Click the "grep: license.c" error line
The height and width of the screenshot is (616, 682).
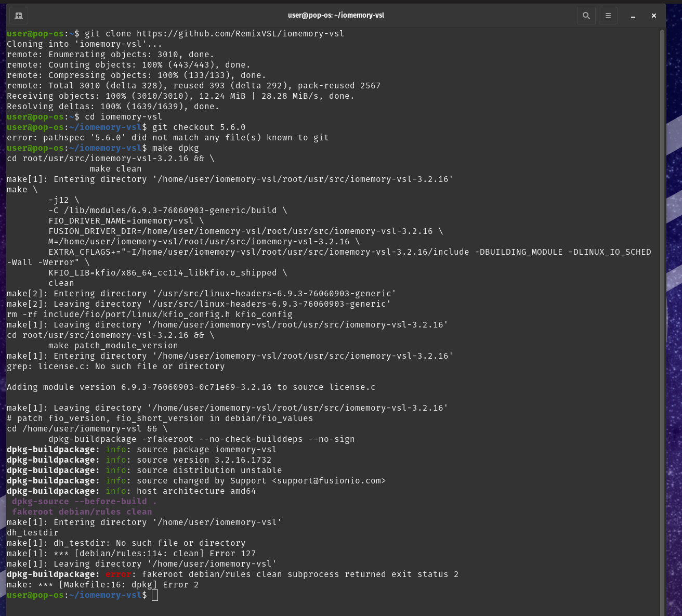click(x=115, y=366)
